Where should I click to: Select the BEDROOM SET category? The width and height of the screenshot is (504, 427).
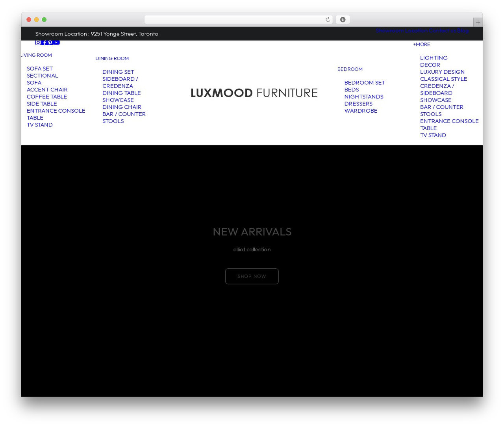click(365, 83)
